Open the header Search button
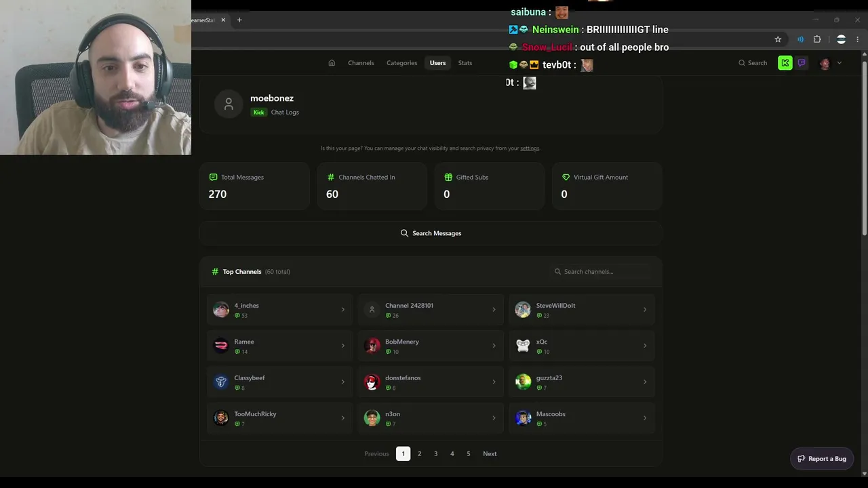Viewport: 868px width, 488px height. (753, 63)
